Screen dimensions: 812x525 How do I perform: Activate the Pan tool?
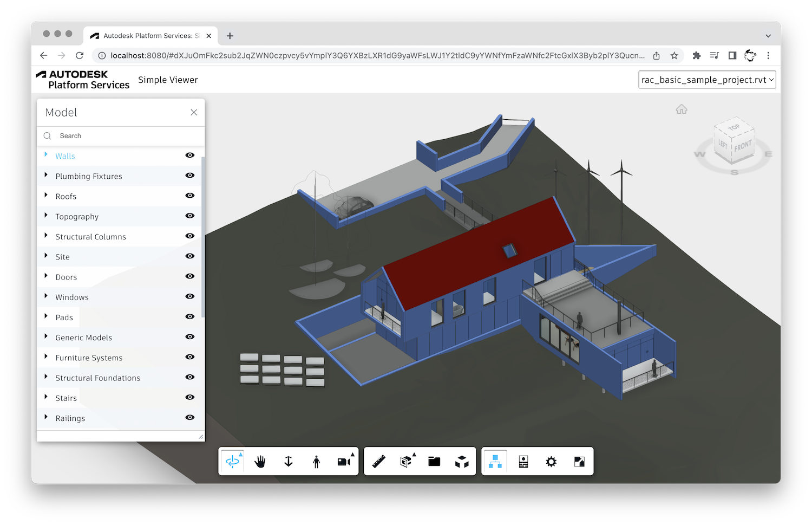pyautogui.click(x=260, y=461)
